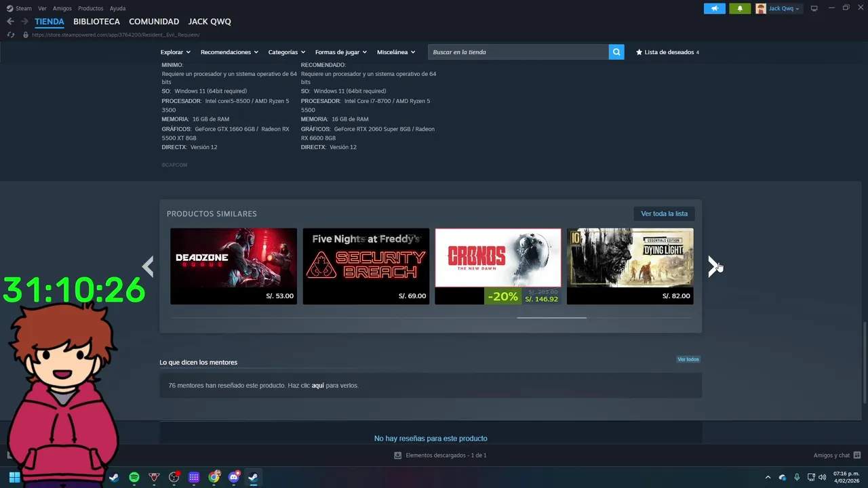The width and height of the screenshot is (868, 488).
Task: Switch to the TIENDA tab
Action: [x=50, y=22]
